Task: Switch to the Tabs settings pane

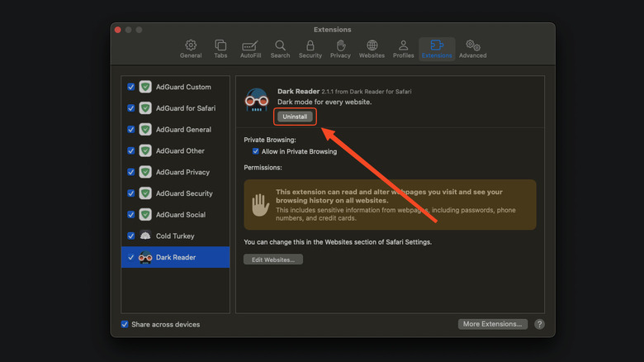Action: [220, 49]
